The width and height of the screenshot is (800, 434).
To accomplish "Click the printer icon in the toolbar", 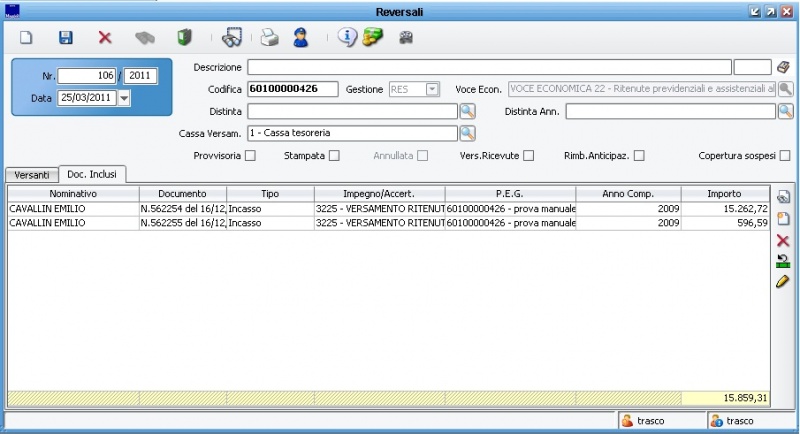I will 269,38.
